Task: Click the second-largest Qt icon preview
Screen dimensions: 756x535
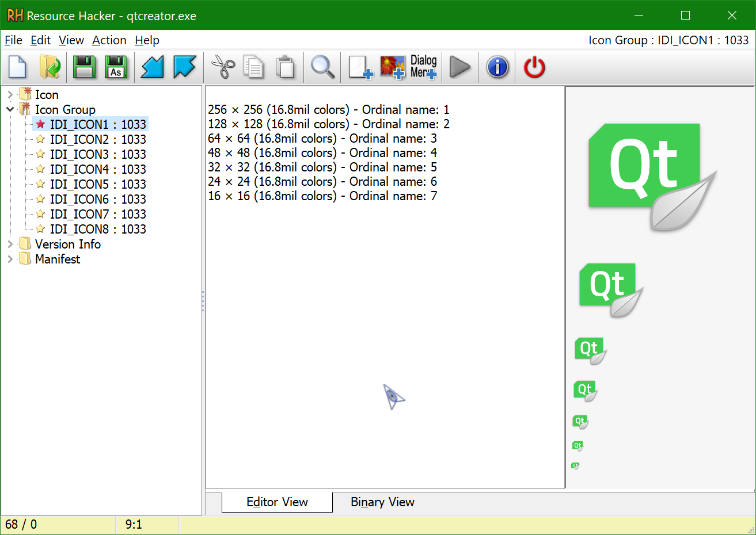Action: pyautogui.click(x=611, y=290)
